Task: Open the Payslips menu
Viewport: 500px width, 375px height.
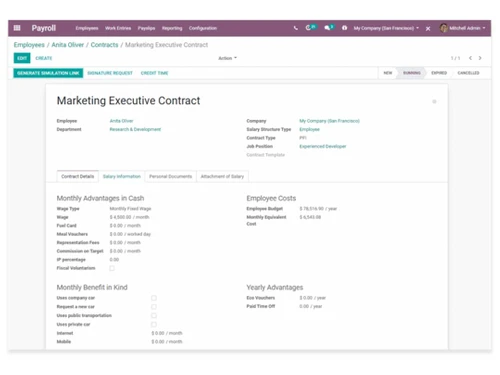Action: pyautogui.click(x=146, y=28)
